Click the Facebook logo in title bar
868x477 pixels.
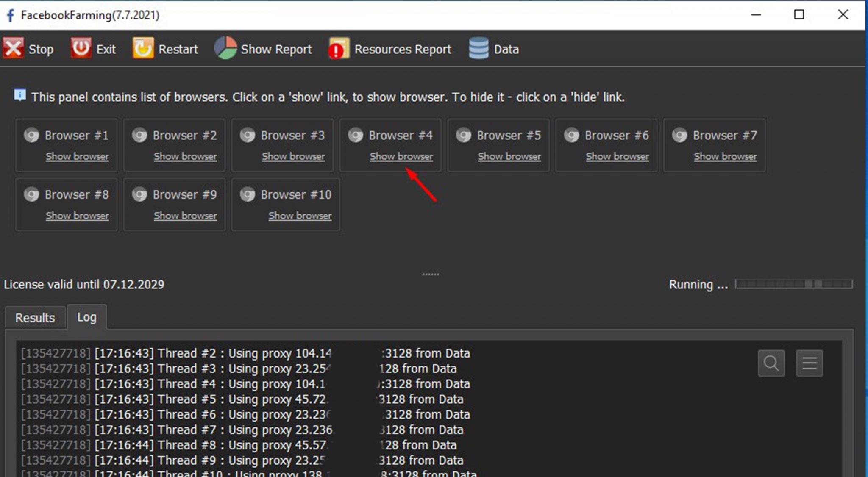click(10, 15)
